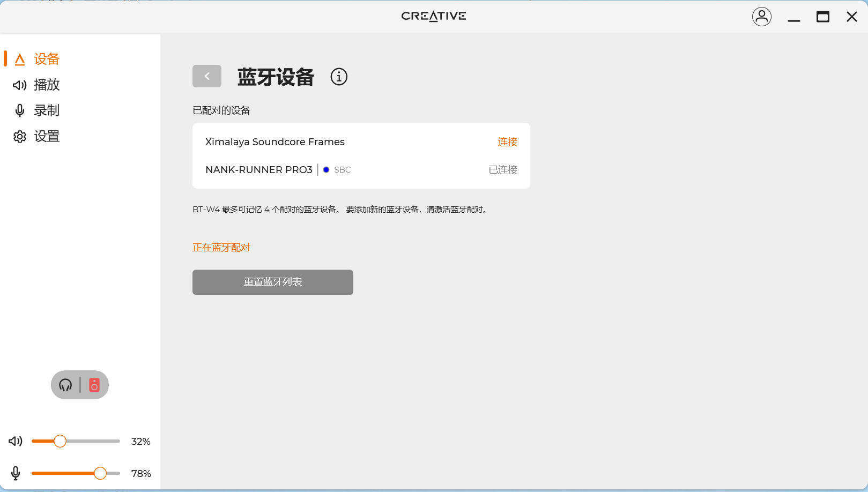This screenshot has height=492, width=868.
Task: Select the NANK-RUNNER PRO3 device row
Action: click(x=361, y=170)
